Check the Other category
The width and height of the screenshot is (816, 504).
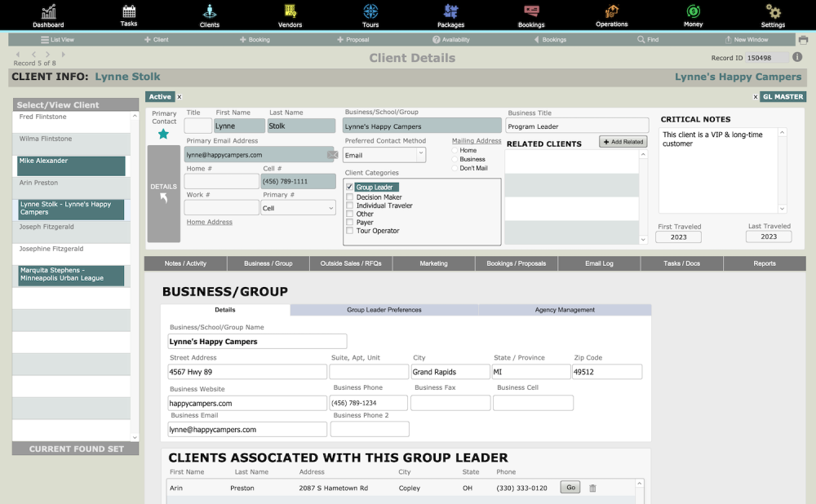pyautogui.click(x=350, y=214)
